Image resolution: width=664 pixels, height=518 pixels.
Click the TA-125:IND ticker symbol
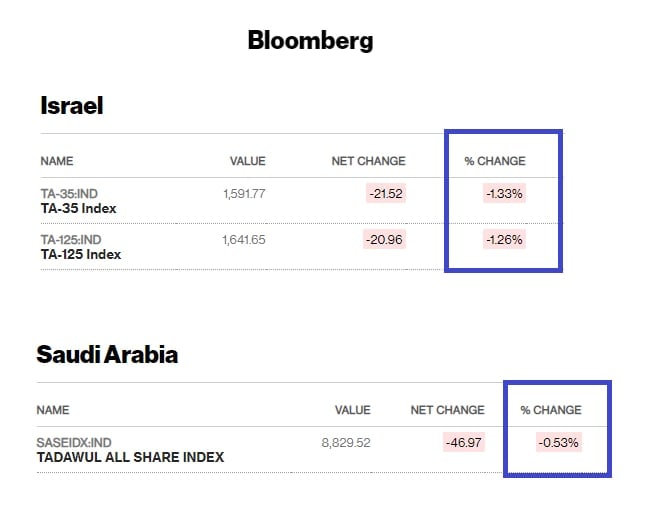click(x=72, y=240)
